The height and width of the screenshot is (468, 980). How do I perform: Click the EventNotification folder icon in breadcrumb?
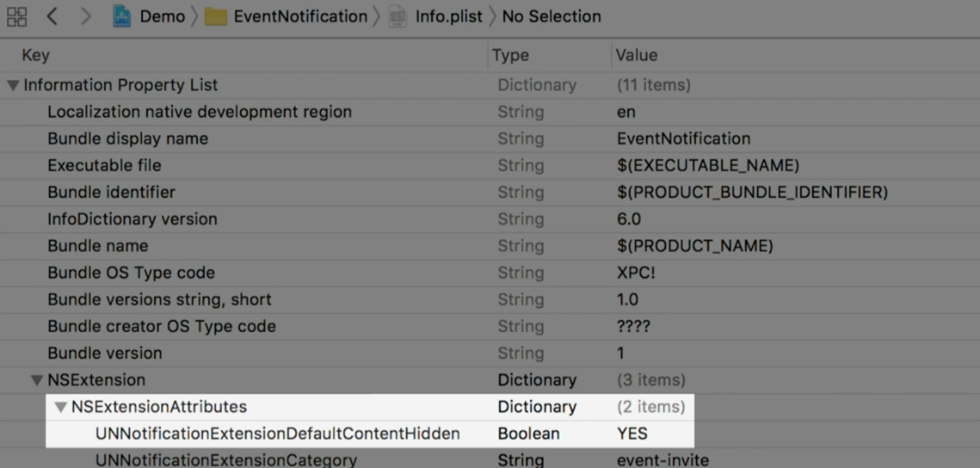(216, 16)
